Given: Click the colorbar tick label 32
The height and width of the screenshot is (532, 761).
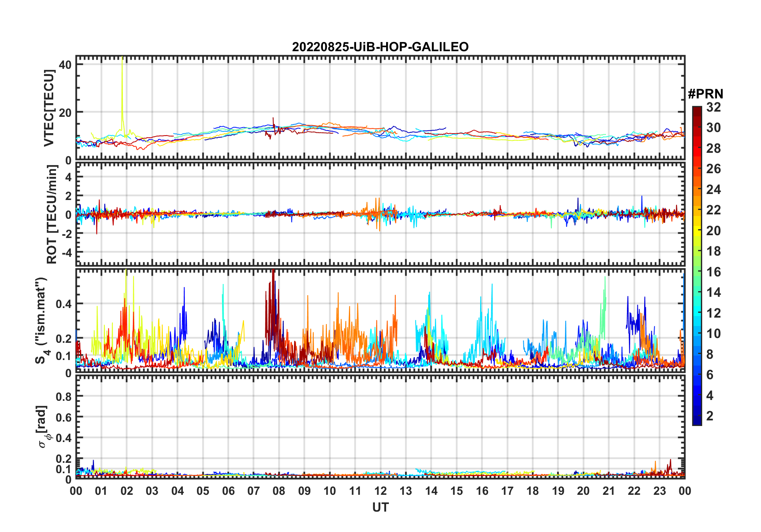Looking at the screenshot, I should click(x=713, y=107).
